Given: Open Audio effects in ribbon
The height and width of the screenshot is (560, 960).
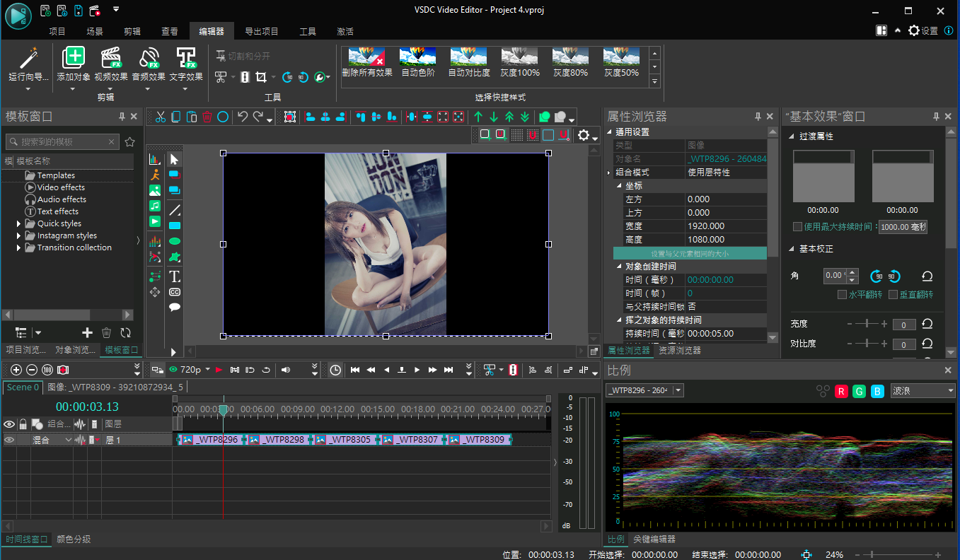Looking at the screenshot, I should click(x=149, y=57).
